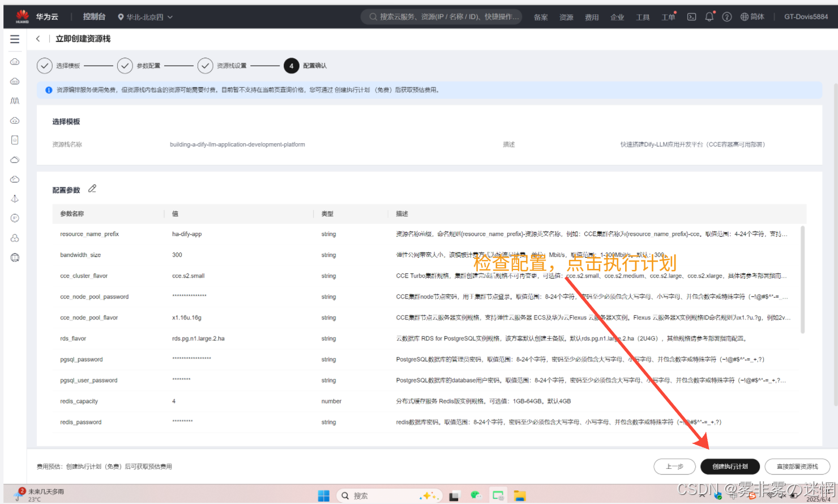Screen dimensions: 838x504
Task: Select the cce_node_pool_password parameter name
Action: 95,297
